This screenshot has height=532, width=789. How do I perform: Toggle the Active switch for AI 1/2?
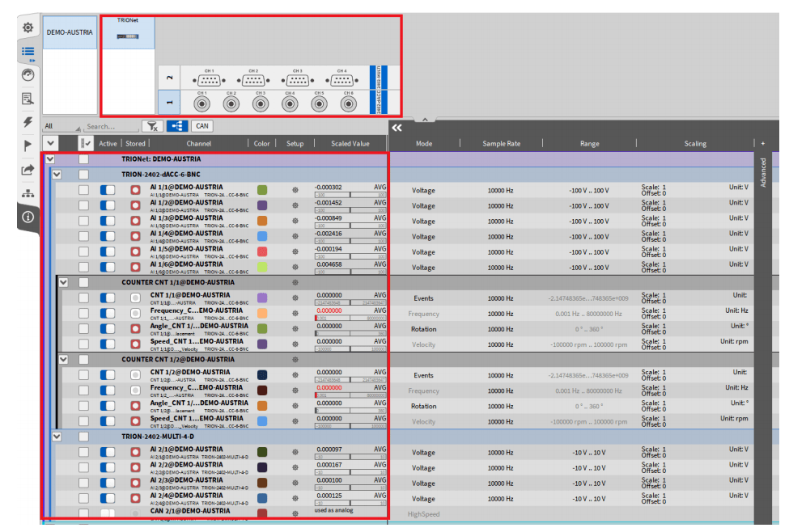click(x=108, y=205)
